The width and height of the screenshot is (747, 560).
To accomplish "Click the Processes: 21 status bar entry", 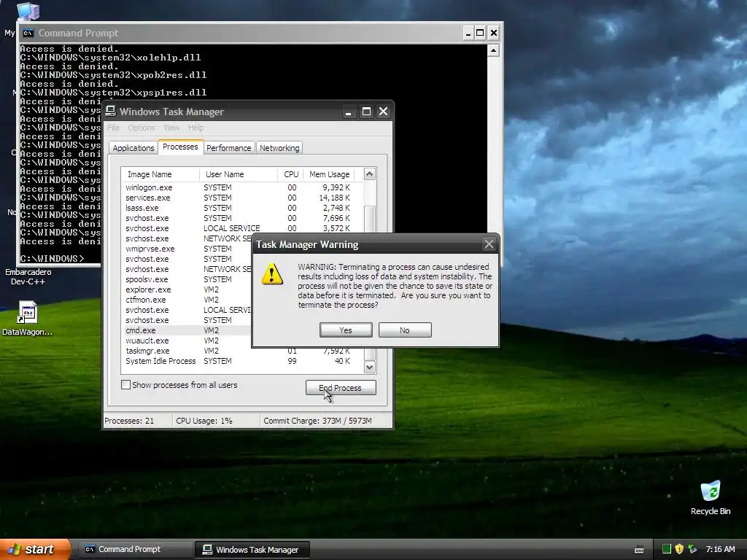I will 129,421.
